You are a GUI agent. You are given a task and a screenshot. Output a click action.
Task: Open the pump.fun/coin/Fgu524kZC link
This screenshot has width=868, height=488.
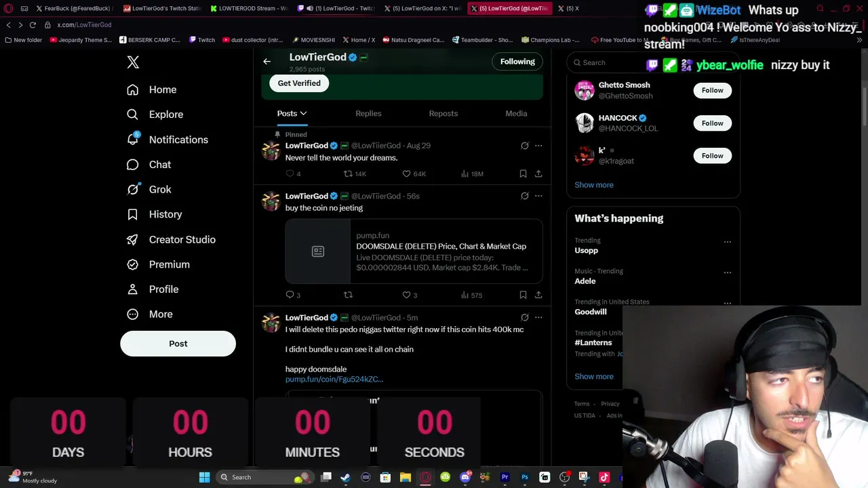tap(334, 380)
